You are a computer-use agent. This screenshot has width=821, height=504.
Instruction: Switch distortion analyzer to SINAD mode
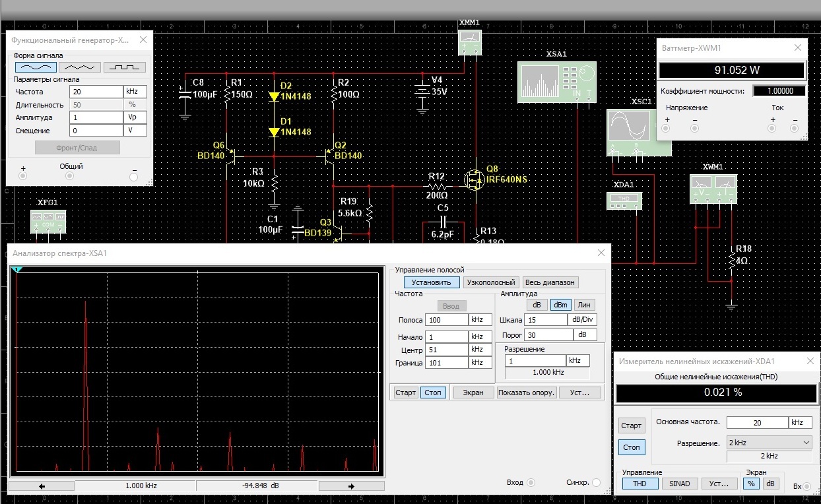click(x=680, y=484)
